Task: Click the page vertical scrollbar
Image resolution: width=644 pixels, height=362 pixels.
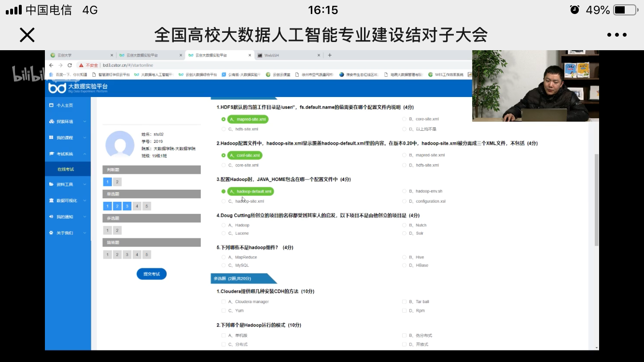Action: 597,200
